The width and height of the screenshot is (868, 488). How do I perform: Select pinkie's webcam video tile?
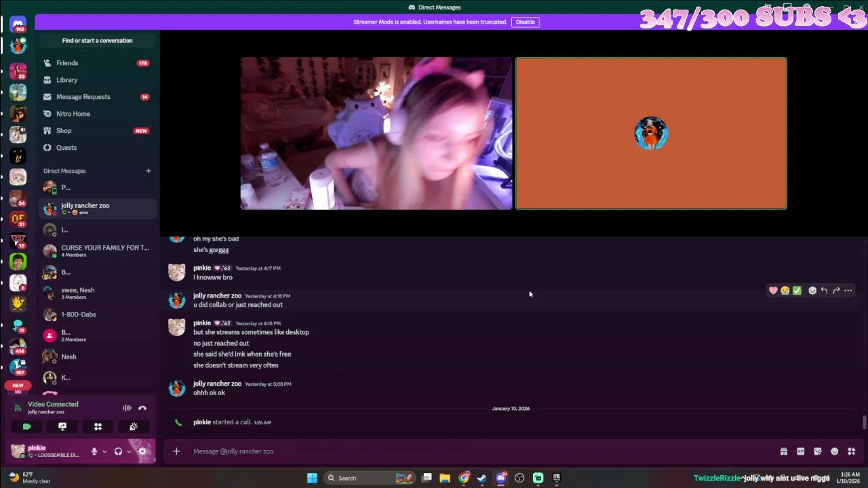tap(376, 134)
